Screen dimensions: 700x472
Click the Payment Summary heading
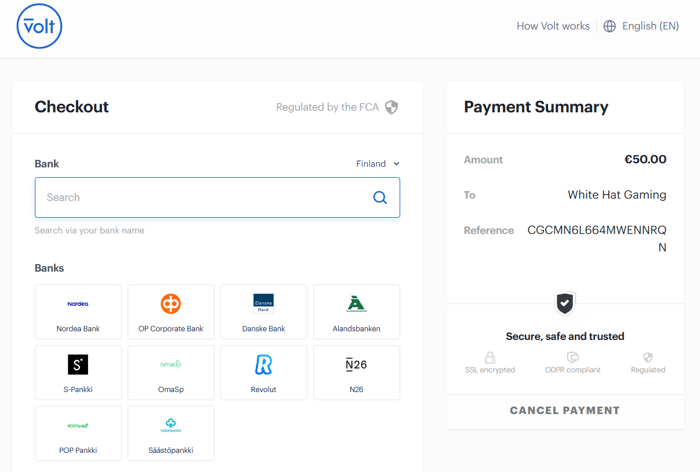click(536, 107)
